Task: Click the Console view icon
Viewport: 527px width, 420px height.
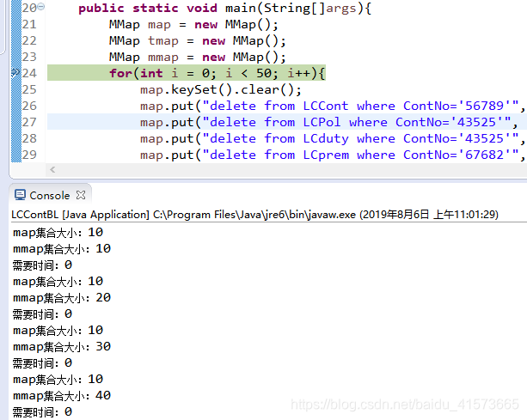Action: tap(20, 195)
